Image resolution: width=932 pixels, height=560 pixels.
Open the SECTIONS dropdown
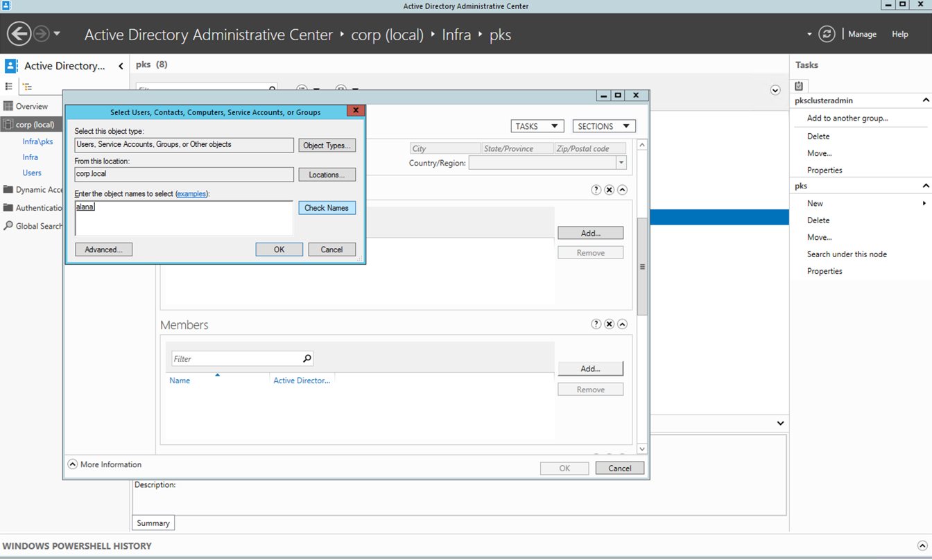(604, 126)
